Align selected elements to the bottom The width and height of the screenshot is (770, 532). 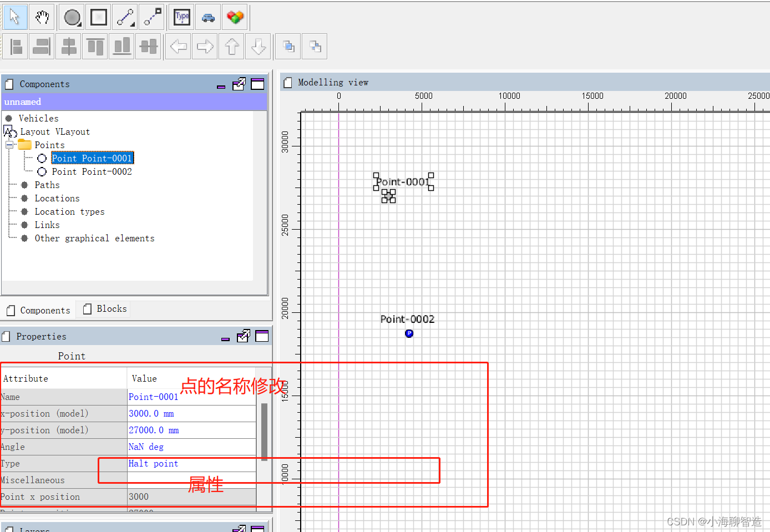[122, 46]
